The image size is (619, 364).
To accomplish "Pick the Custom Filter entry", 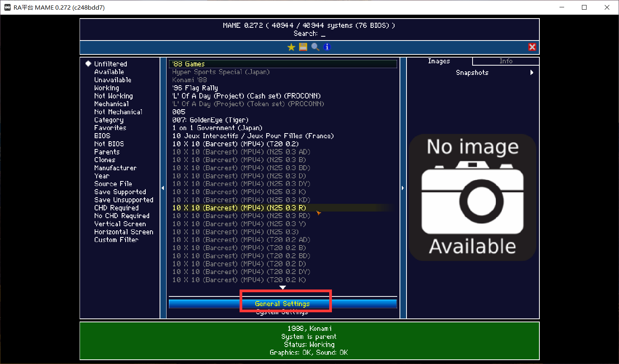I will [116, 240].
